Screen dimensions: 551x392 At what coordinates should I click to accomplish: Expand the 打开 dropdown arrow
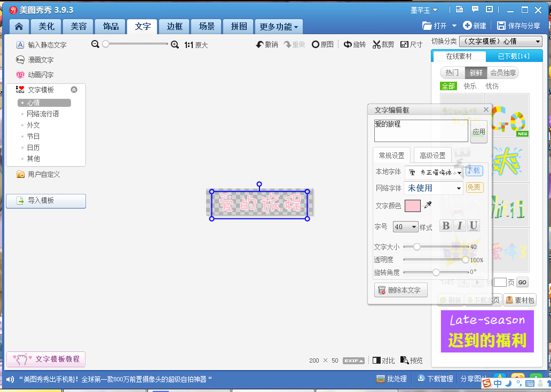[x=454, y=26]
